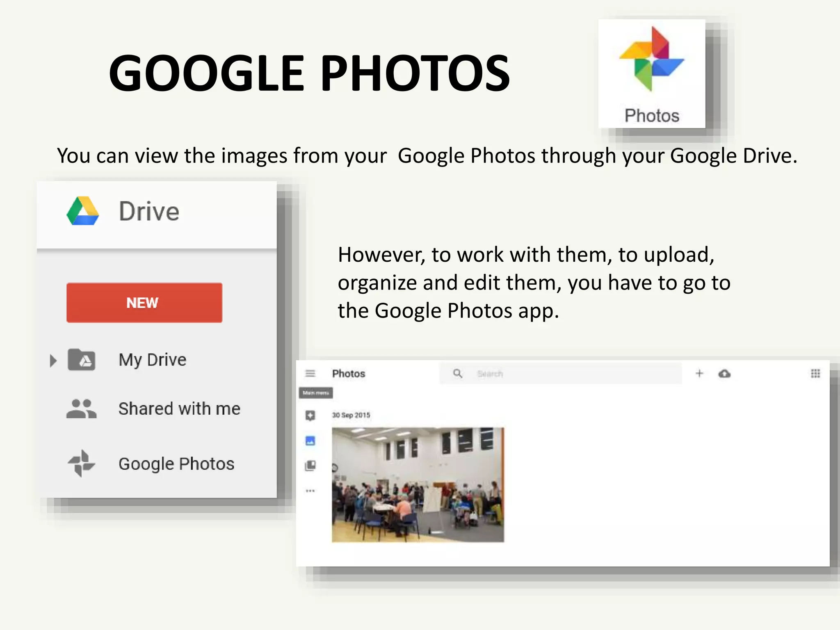
Task: Expand the My Drive tree arrow
Action: (x=53, y=361)
